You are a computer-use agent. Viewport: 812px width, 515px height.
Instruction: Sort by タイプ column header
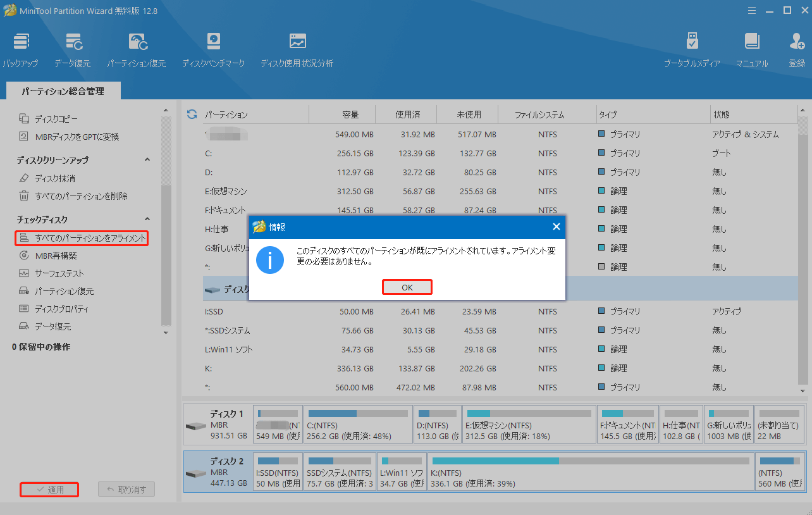(653, 115)
